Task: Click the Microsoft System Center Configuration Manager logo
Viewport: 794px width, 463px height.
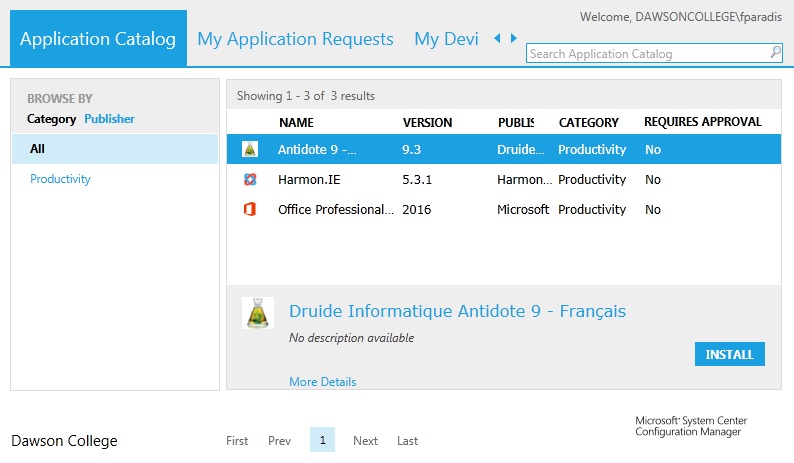Action: 691,426
